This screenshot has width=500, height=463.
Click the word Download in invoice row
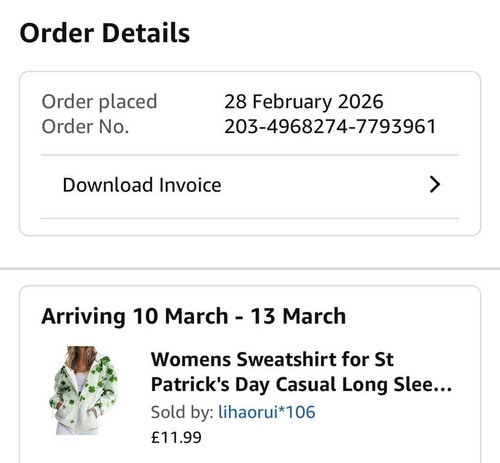(108, 185)
